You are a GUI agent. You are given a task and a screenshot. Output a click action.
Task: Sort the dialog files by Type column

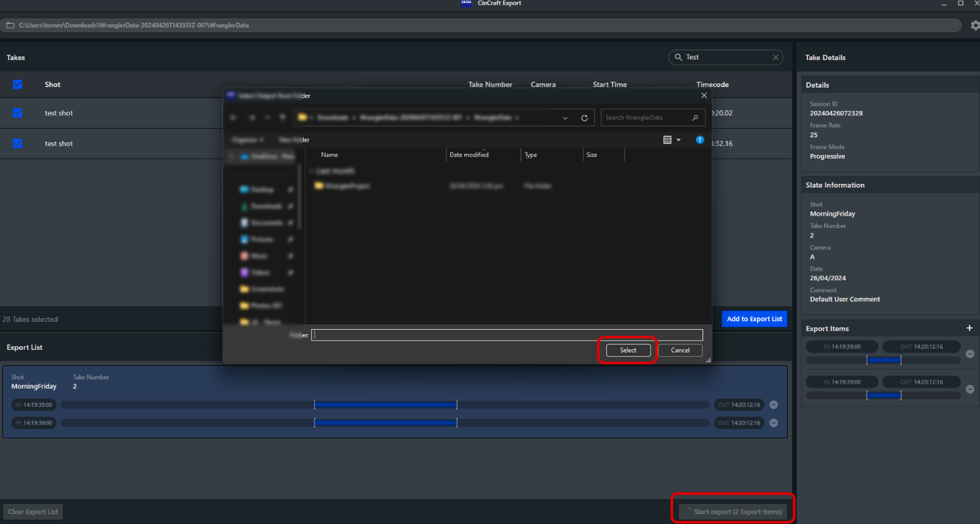pyautogui.click(x=530, y=155)
